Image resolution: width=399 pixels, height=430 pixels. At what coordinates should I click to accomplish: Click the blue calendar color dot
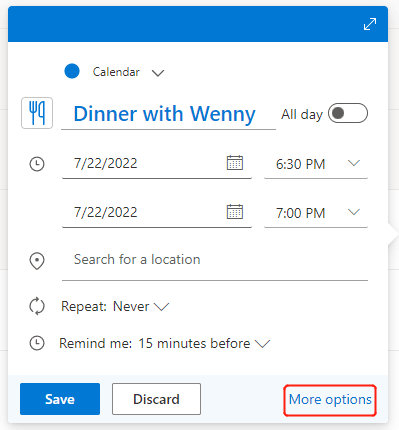(x=72, y=71)
